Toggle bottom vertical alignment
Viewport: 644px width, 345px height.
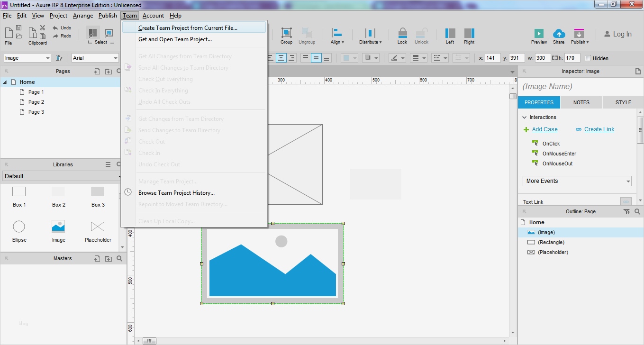[327, 58]
